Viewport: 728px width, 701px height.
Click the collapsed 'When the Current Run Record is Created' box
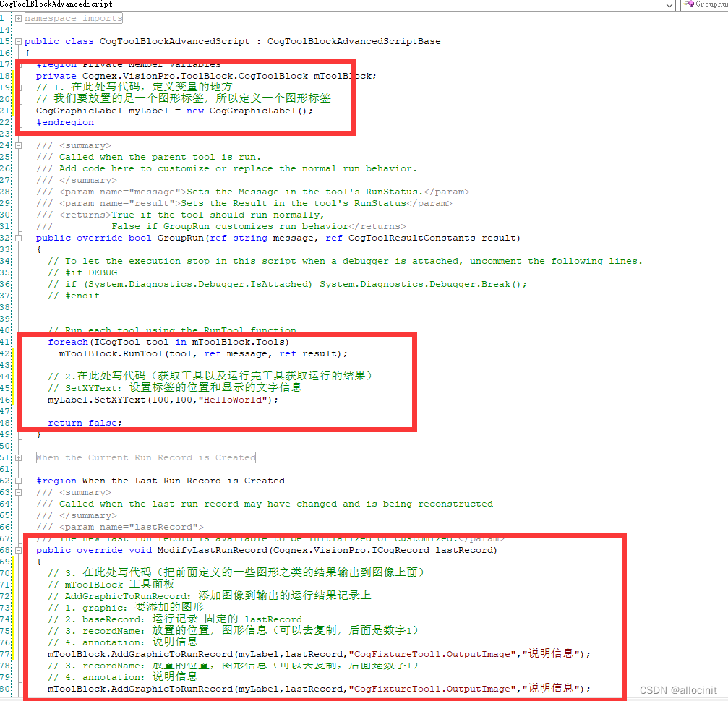pyautogui.click(x=146, y=457)
